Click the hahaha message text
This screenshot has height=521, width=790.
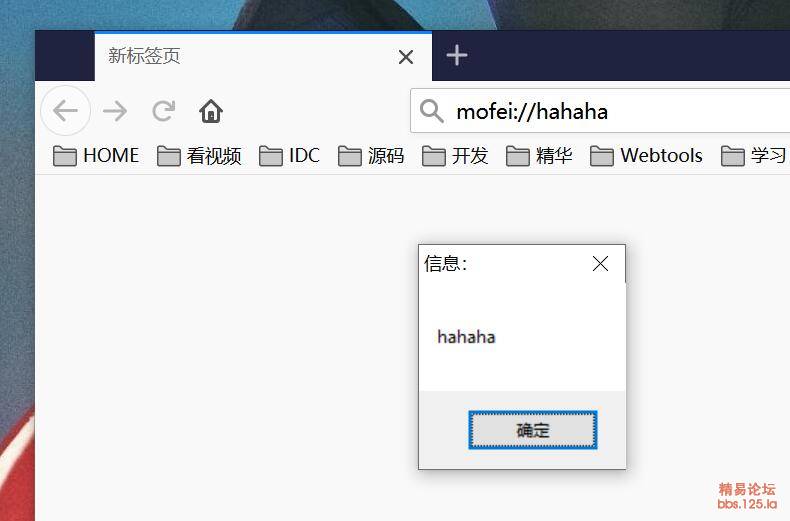tap(466, 337)
